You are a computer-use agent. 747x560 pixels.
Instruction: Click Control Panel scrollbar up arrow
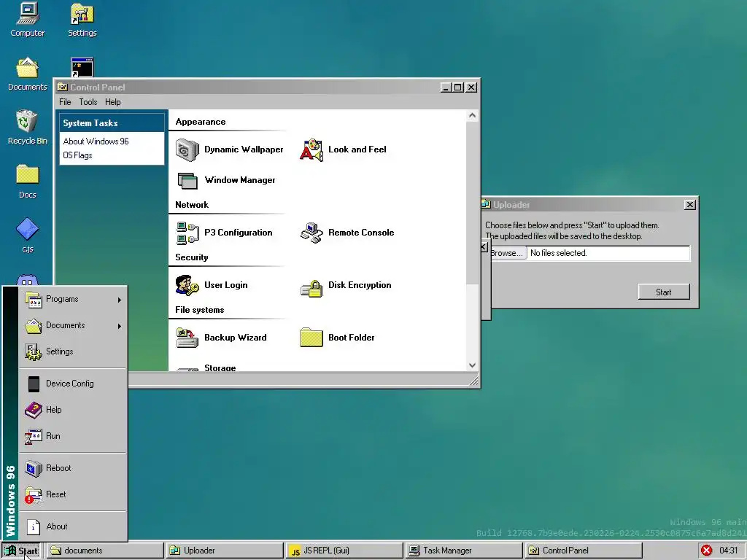pyautogui.click(x=472, y=115)
